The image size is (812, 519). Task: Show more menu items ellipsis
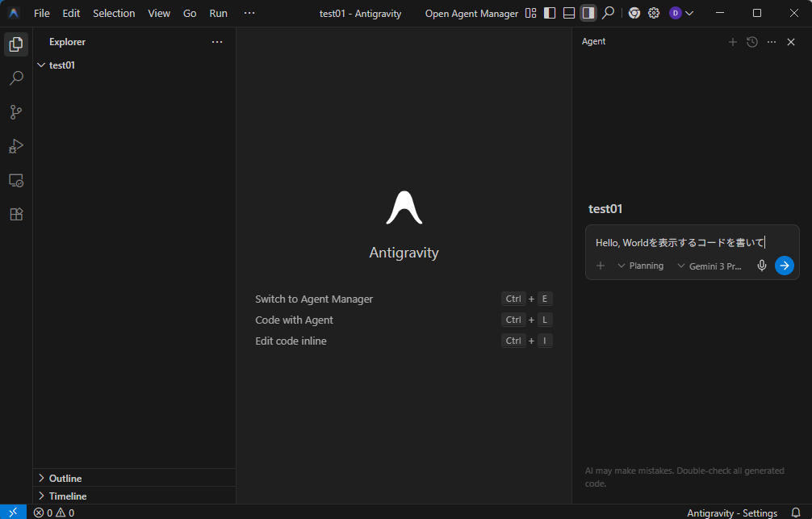tap(249, 13)
